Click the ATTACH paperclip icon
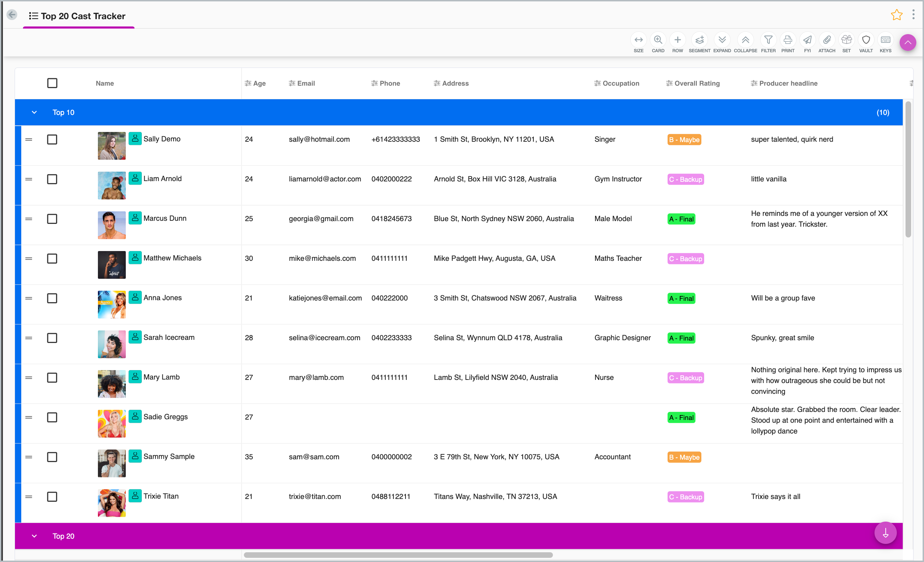This screenshot has width=924, height=562. click(826, 40)
